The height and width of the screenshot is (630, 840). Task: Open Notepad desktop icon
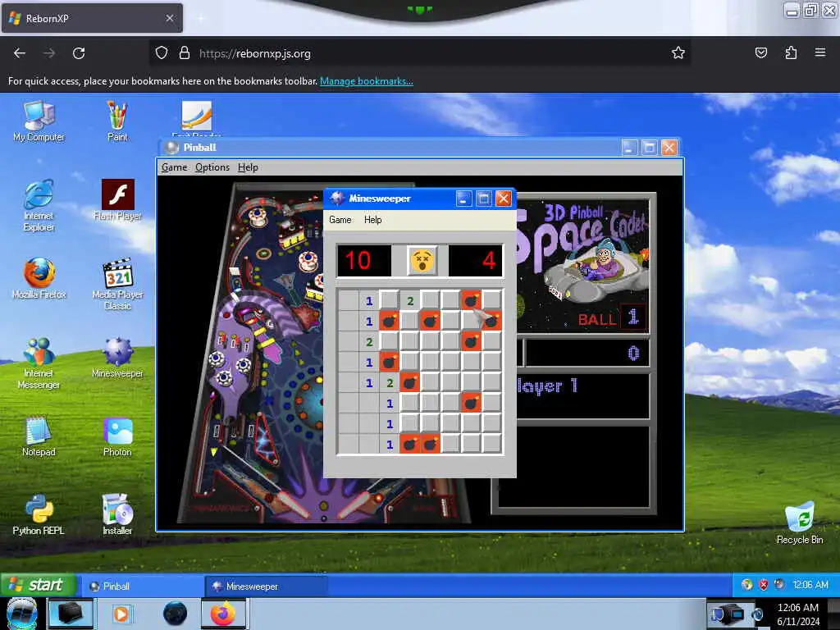39,436
